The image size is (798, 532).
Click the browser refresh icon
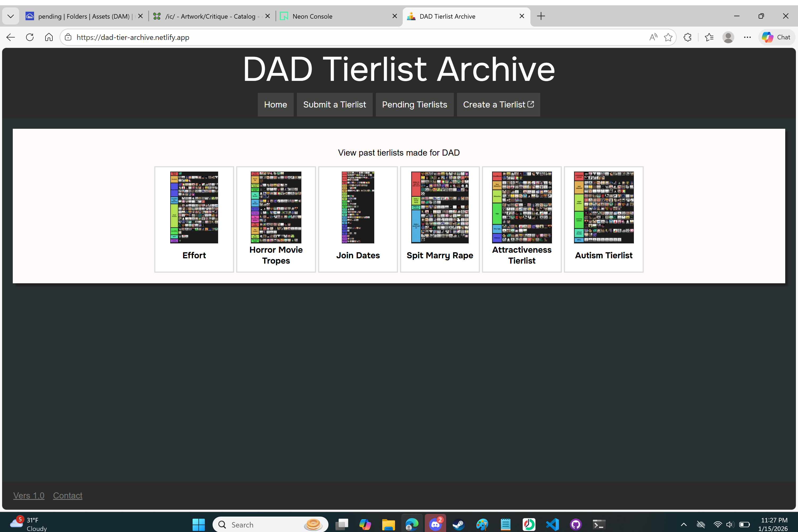tap(30, 37)
